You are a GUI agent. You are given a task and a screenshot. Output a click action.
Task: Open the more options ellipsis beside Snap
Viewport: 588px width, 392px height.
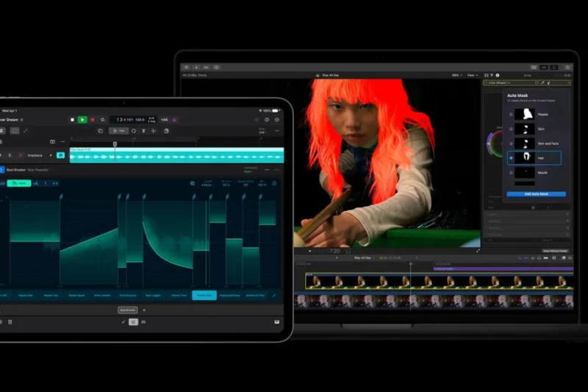coord(277,130)
